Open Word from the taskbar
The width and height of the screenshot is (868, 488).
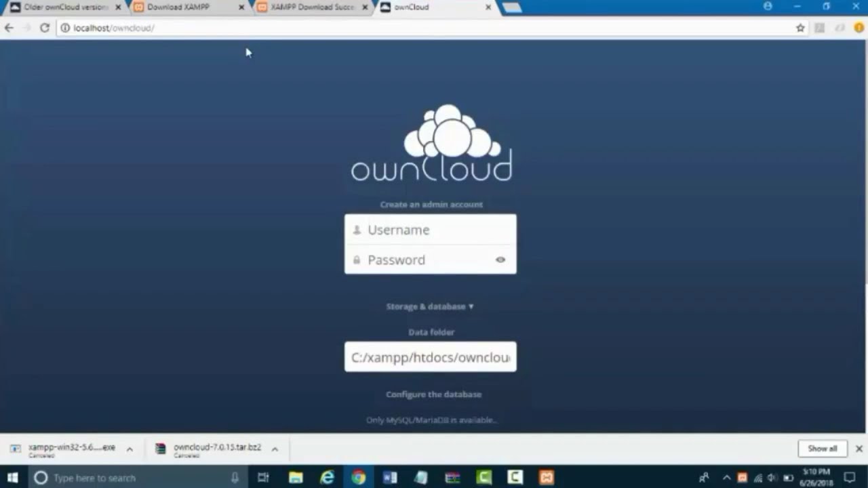click(x=390, y=478)
